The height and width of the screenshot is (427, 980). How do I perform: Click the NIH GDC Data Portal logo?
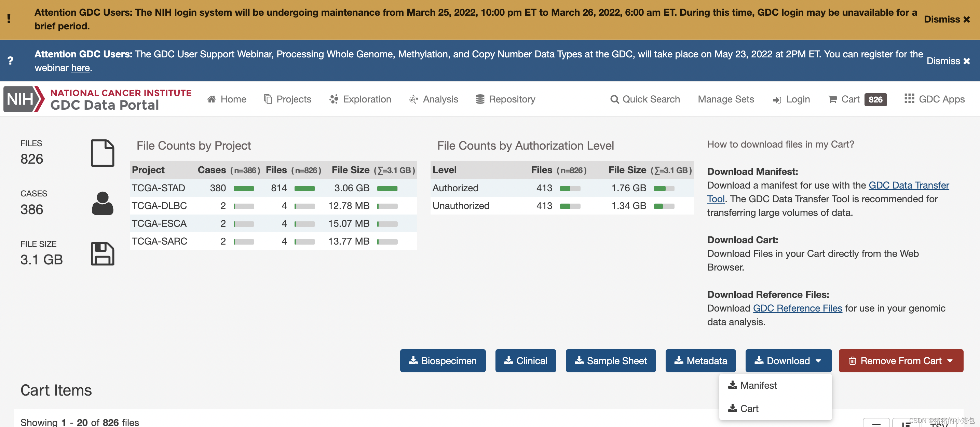98,99
